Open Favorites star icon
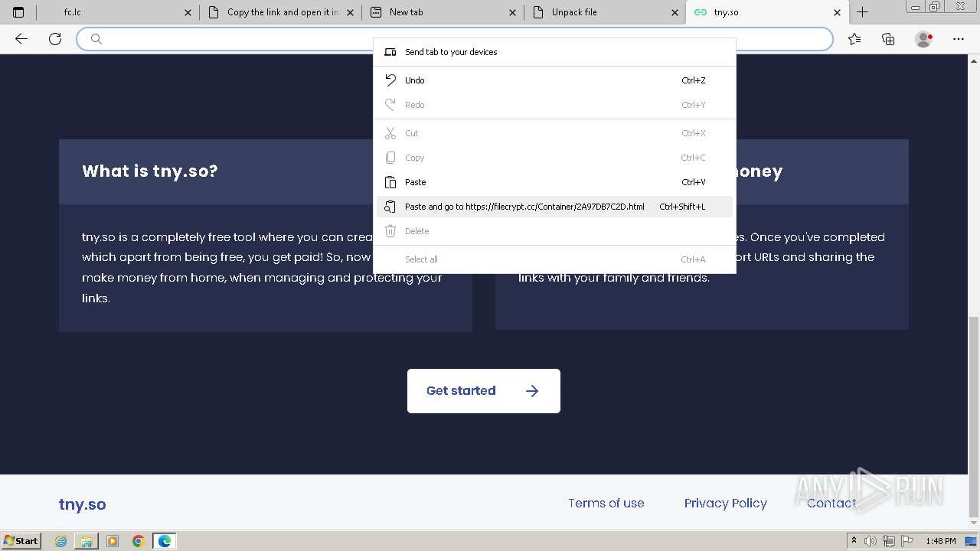The image size is (980, 551). click(x=854, y=39)
